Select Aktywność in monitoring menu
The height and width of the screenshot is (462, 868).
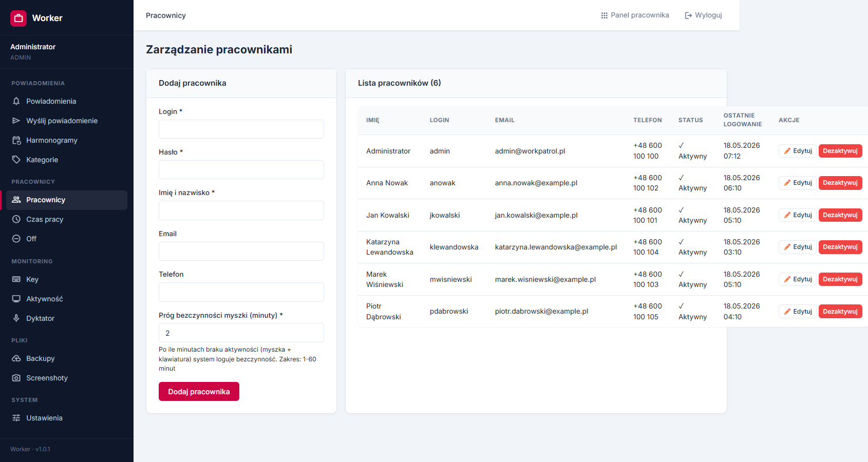point(67,299)
